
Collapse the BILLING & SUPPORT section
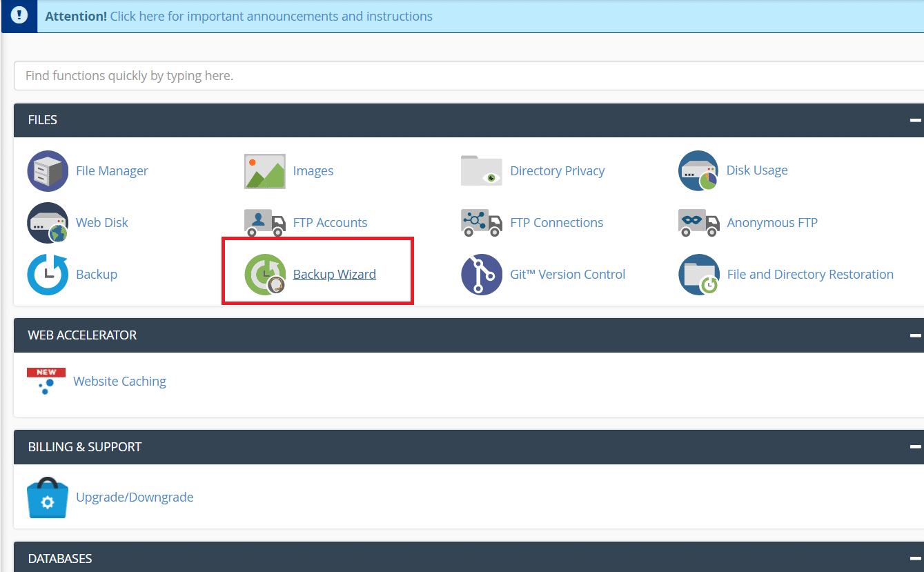[x=915, y=447]
